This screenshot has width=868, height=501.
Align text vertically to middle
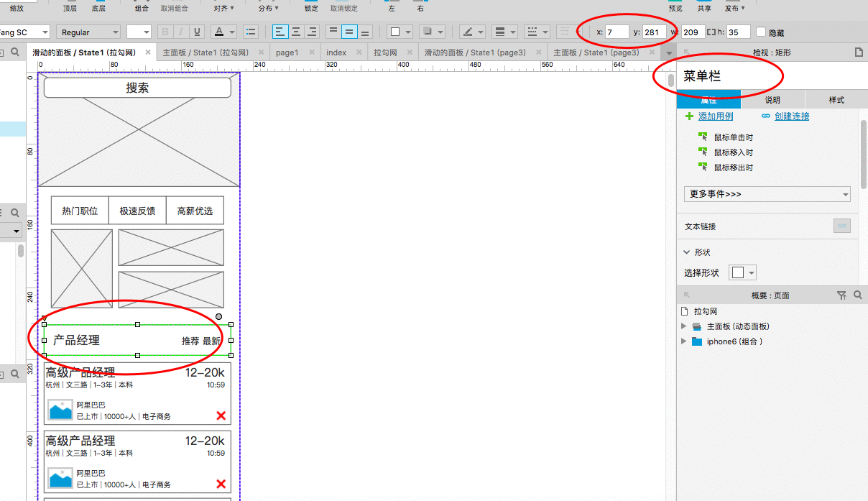[x=348, y=32]
